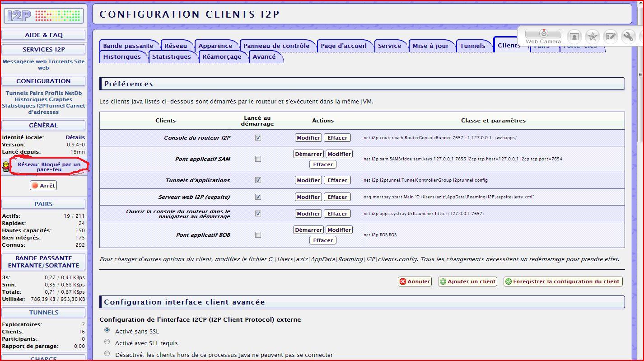This screenshot has width=644, height=361.
Task: Click Effacer for Pont applicatif BOB
Action: [323, 240]
